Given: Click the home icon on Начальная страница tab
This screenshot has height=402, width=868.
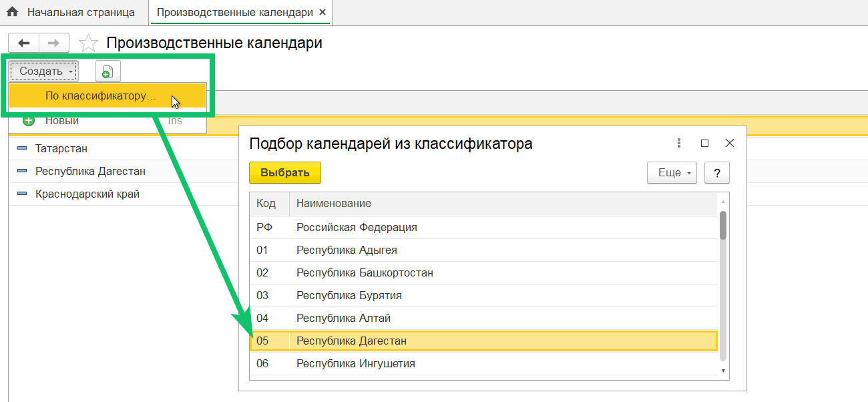Looking at the screenshot, I should [x=12, y=12].
